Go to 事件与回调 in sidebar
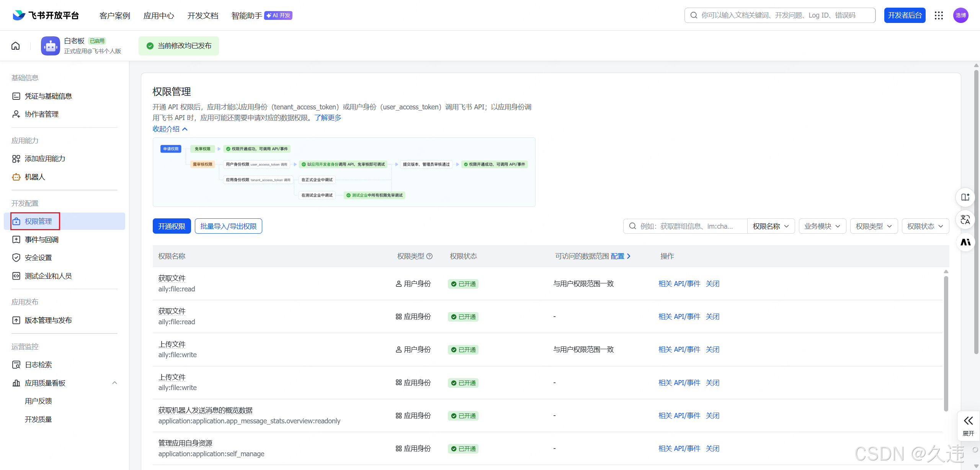This screenshot has height=470, width=980. pyautogui.click(x=41, y=240)
